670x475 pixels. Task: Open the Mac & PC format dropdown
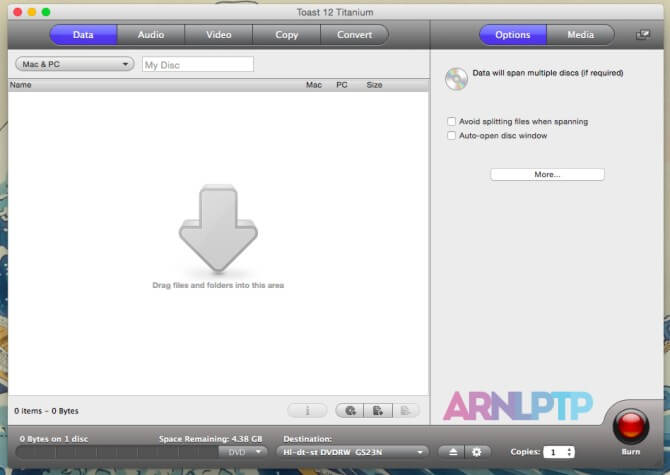point(75,64)
